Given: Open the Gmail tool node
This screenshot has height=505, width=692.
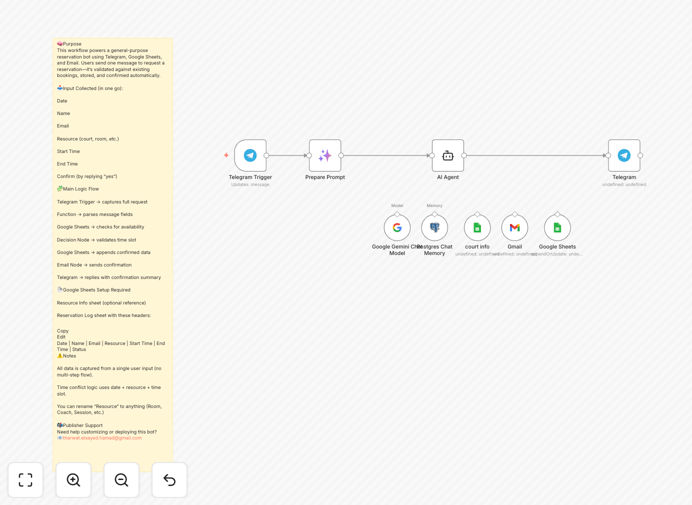Looking at the screenshot, I should (x=515, y=228).
